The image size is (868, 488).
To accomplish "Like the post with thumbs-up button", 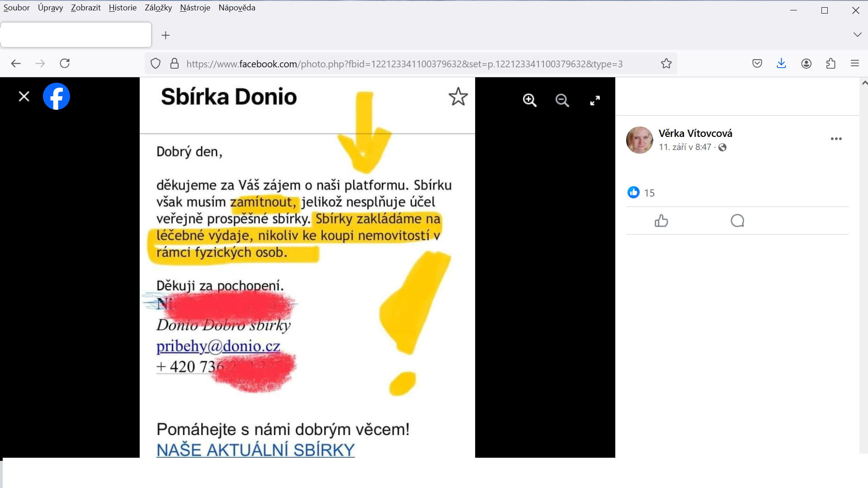I will (661, 221).
